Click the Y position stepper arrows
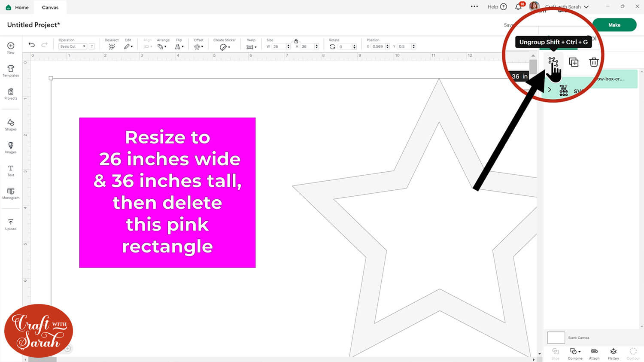Screen dimensions: 644x362 [x=414, y=46]
